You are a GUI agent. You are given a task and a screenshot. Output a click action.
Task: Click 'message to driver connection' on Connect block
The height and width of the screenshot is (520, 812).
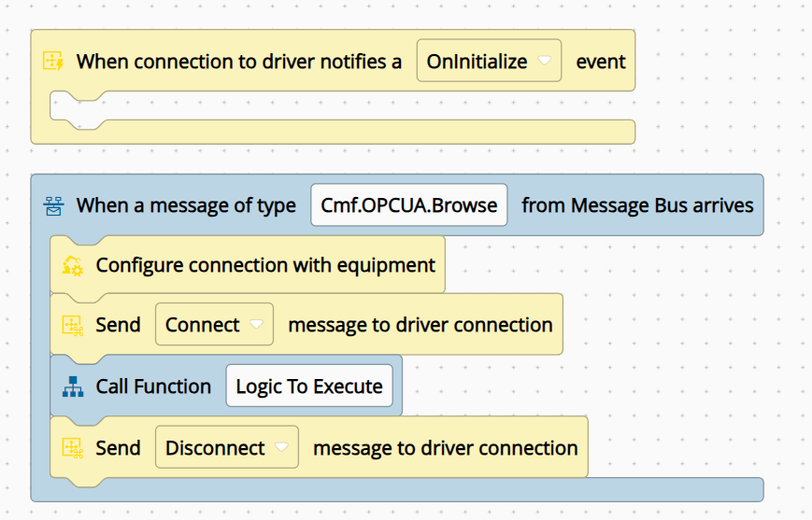click(420, 325)
